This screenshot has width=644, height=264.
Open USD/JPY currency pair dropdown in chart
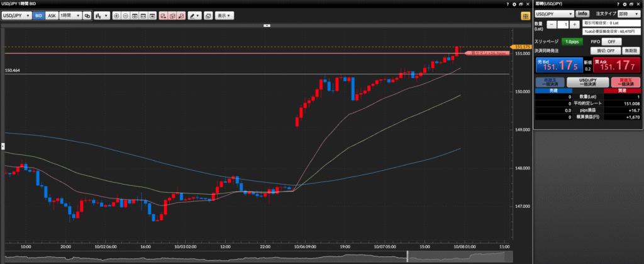point(17,15)
